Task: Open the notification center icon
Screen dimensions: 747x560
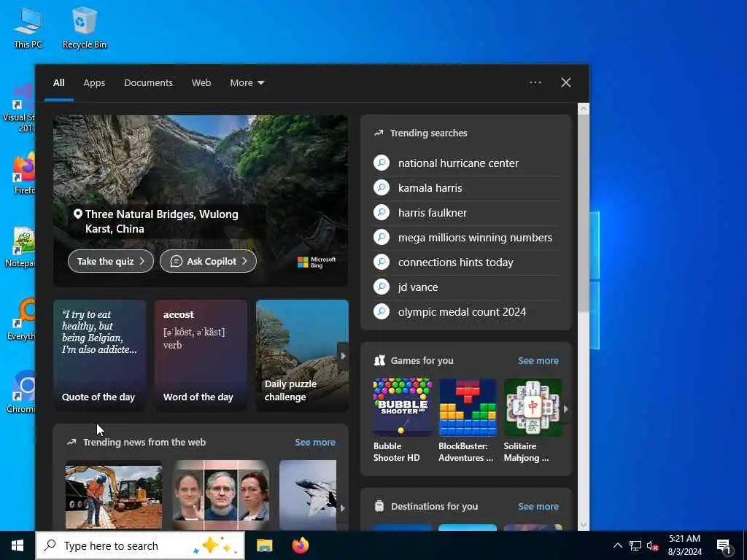Action: click(x=724, y=546)
